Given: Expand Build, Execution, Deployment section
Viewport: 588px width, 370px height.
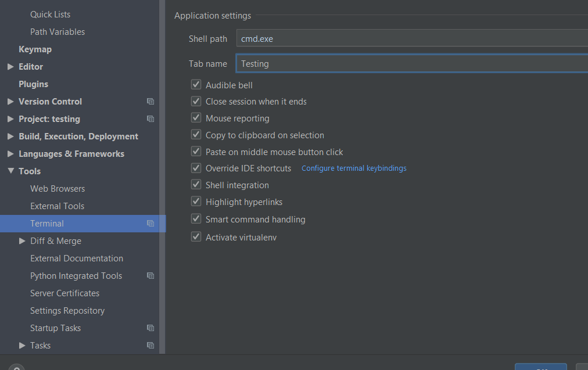Looking at the screenshot, I should click(x=10, y=136).
